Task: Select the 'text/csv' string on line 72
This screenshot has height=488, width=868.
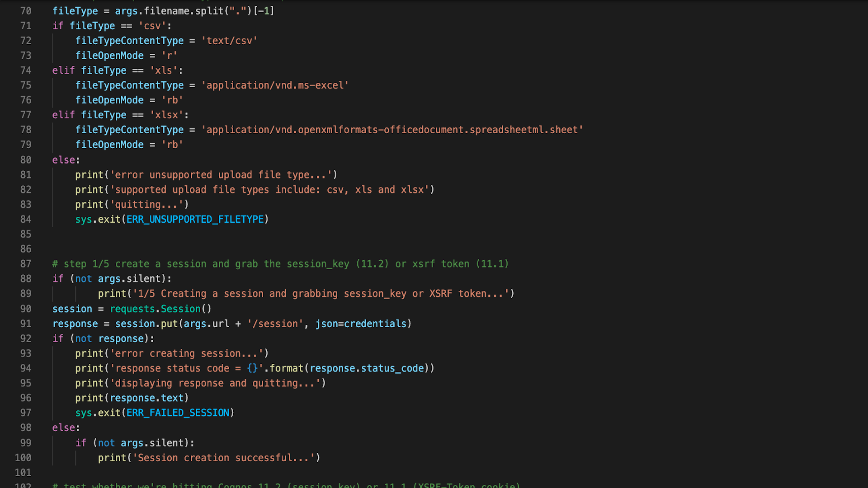Action: click(x=230, y=40)
